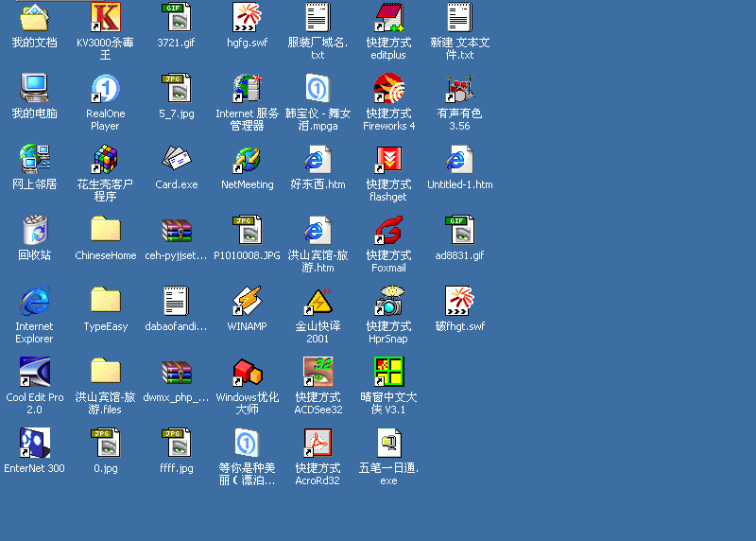Click the Windows优化大师 icon
Screen dimensions: 756x541
(x=247, y=373)
